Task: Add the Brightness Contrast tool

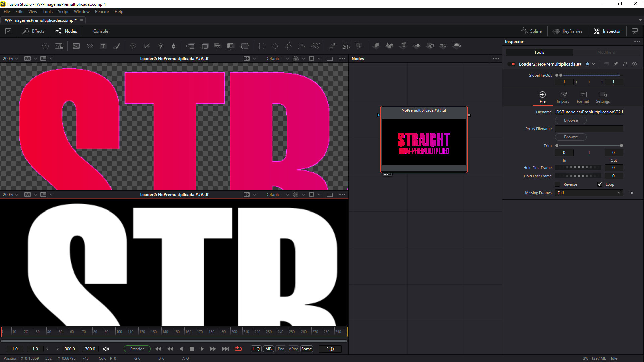Action: pyautogui.click(x=161, y=46)
